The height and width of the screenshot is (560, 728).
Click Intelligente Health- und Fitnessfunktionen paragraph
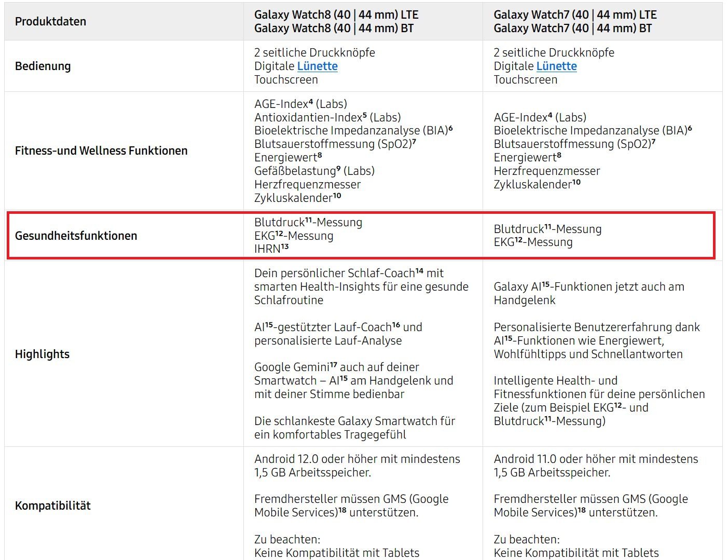click(599, 401)
